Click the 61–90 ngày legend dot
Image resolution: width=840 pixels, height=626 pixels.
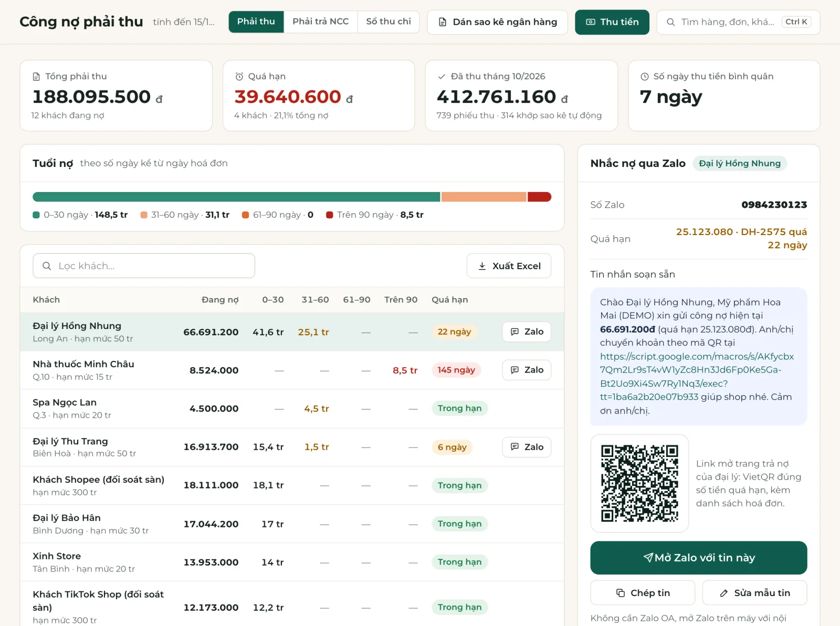pyautogui.click(x=245, y=215)
